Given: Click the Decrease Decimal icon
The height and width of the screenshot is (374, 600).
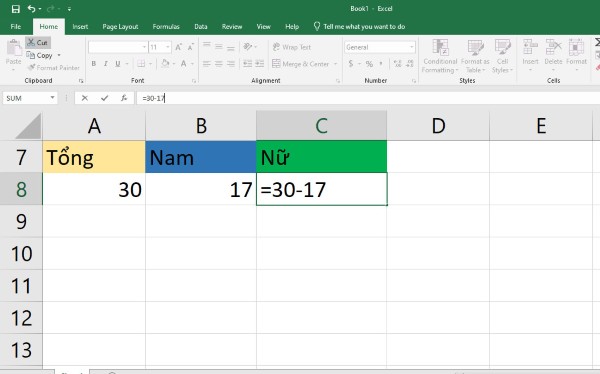Looking at the screenshot, I should tap(410, 64).
